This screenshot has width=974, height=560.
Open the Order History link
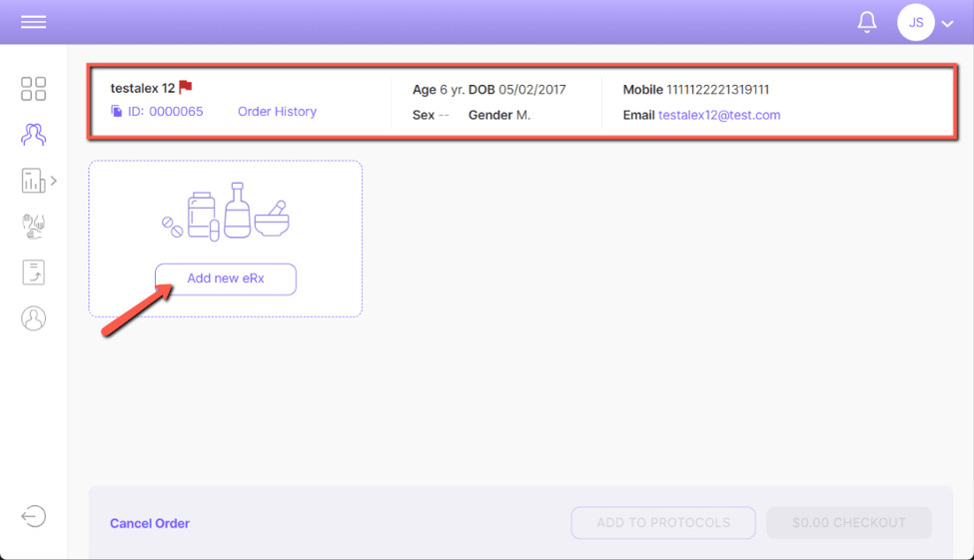coord(277,112)
